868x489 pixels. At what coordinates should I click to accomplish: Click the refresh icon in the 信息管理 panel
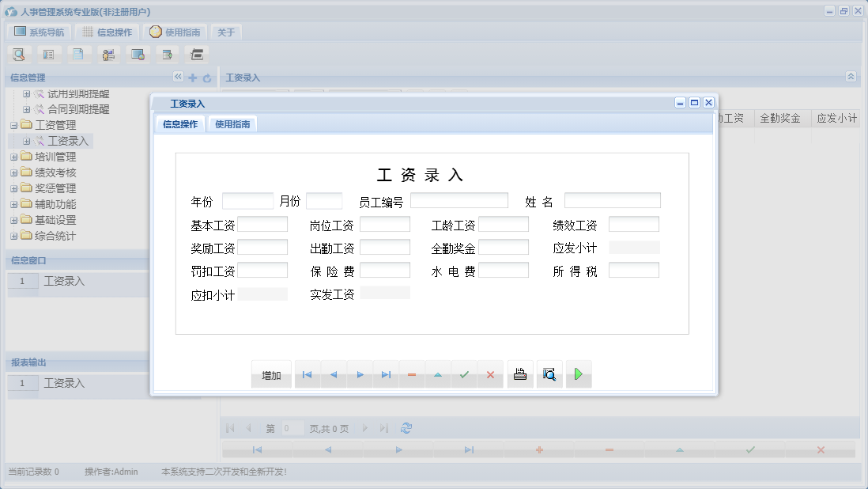tap(206, 78)
